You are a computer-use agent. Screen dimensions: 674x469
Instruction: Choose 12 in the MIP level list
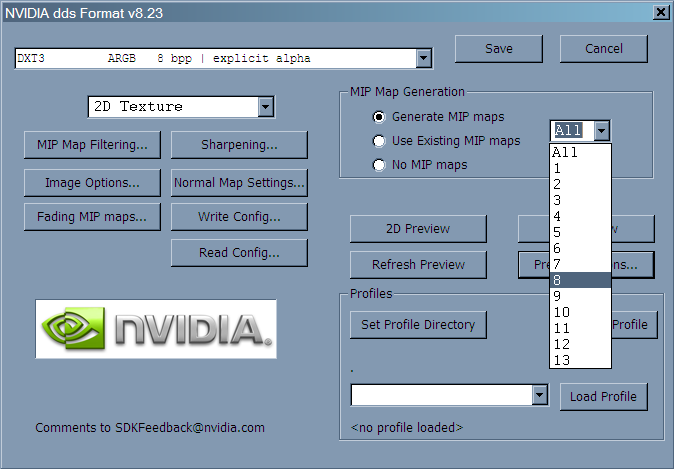580,344
